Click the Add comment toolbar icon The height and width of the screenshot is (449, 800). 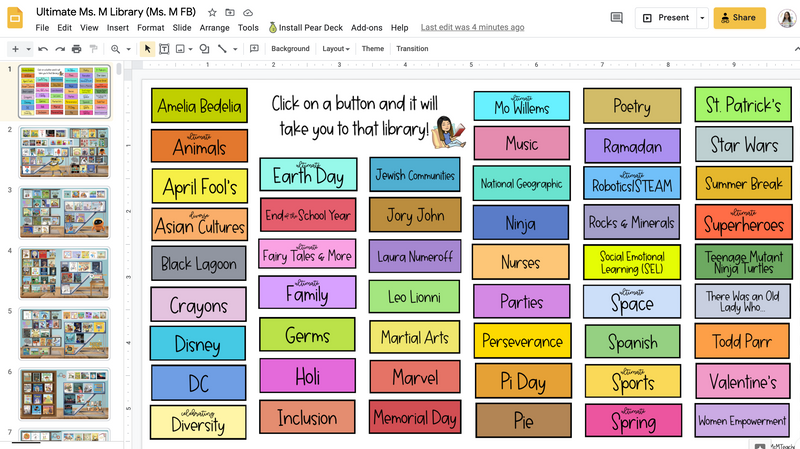(254, 49)
